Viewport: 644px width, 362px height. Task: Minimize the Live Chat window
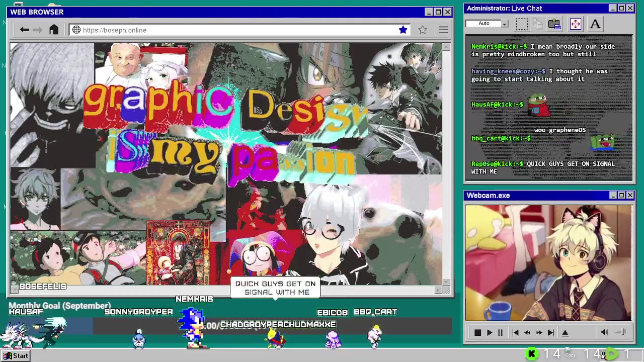[x=613, y=8]
